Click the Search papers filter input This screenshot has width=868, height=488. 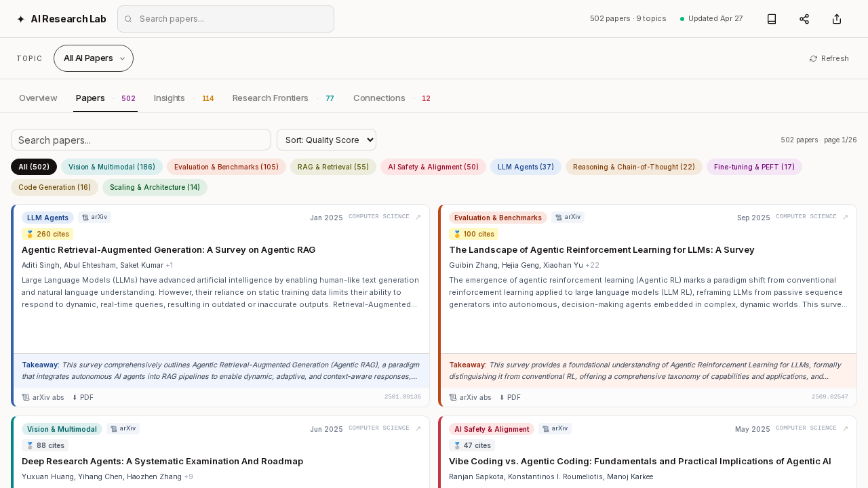pos(141,140)
